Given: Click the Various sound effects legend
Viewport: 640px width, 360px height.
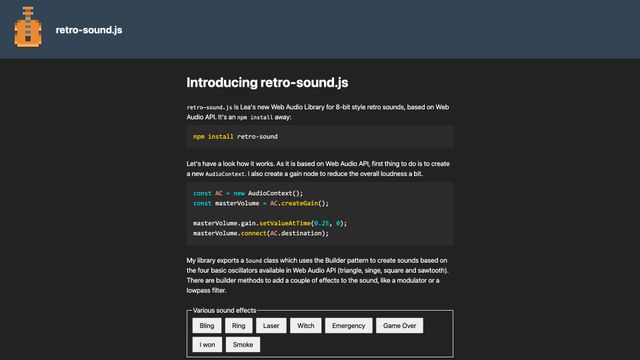Looking at the screenshot, I should pyautogui.click(x=224, y=311).
